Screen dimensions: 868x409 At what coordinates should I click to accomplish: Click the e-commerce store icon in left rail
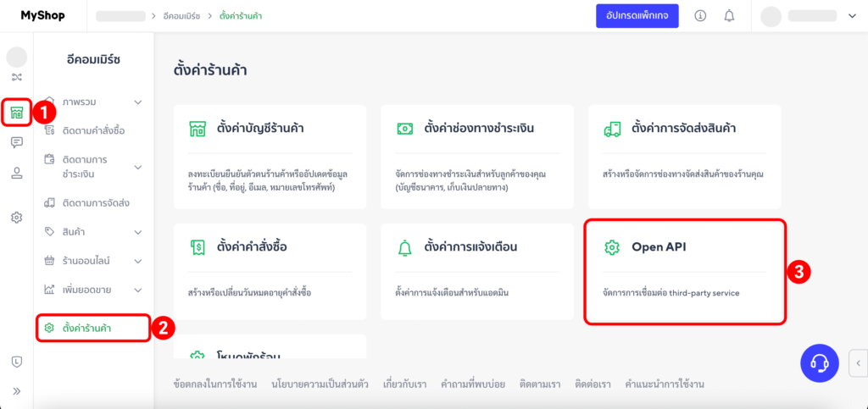(17, 112)
